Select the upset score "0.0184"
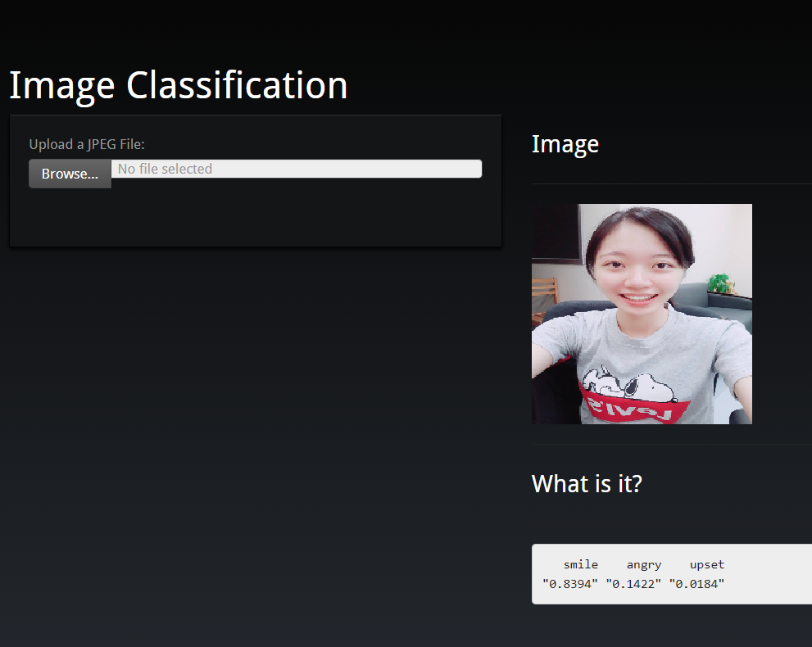The width and height of the screenshot is (812, 647). [x=696, y=584]
